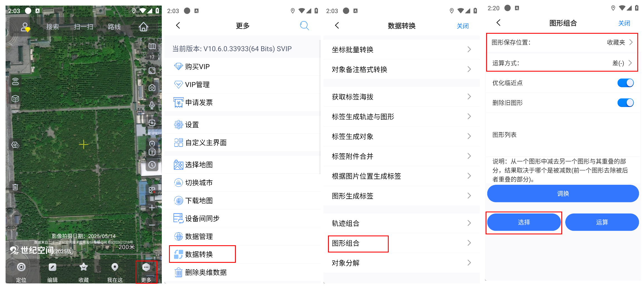Tap 扫一扫 scan on the map
Image resolution: width=644 pixels, height=289 pixels.
pyautogui.click(x=84, y=27)
